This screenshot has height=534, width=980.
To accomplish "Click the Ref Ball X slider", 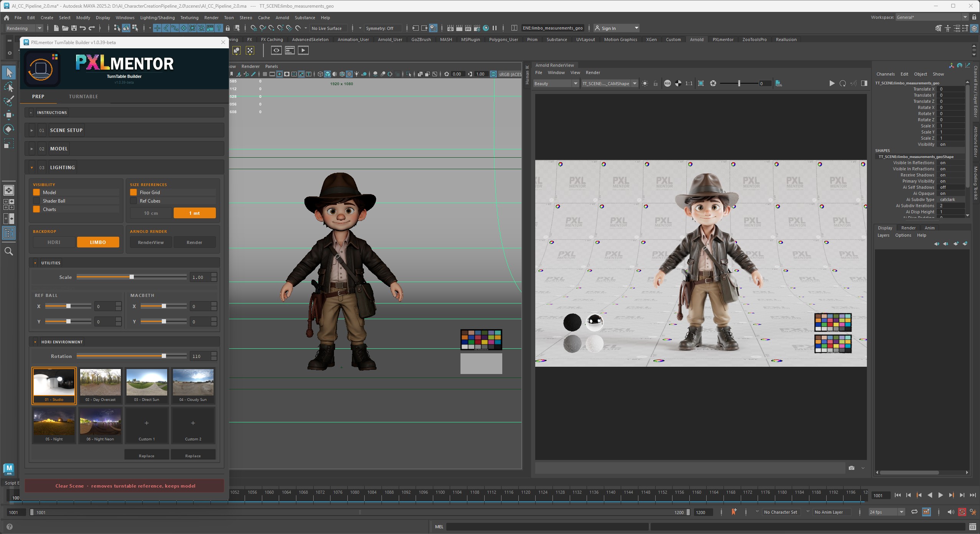I will point(68,306).
